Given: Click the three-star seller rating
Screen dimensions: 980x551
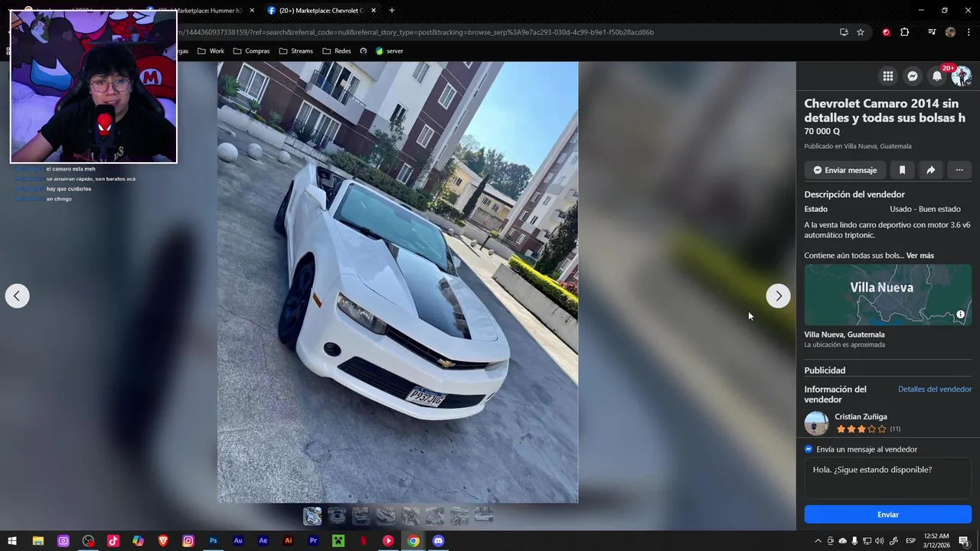Looking at the screenshot, I should click(861, 429).
